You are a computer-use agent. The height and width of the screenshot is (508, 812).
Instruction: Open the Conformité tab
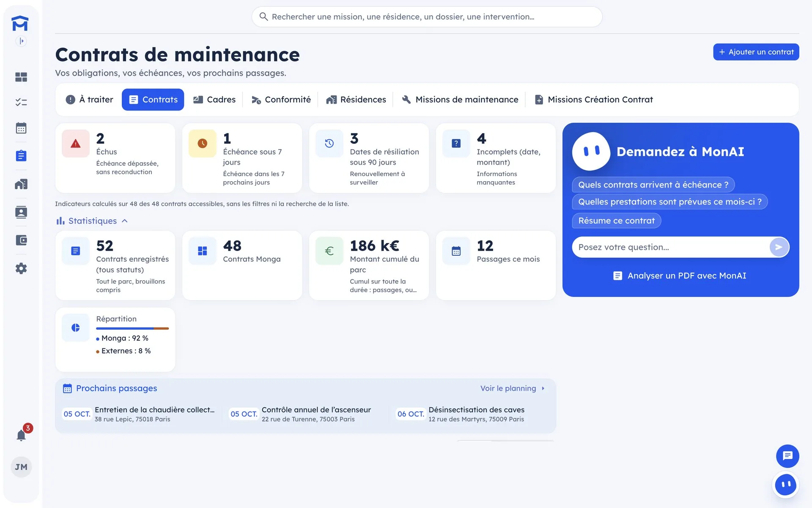[281, 99]
